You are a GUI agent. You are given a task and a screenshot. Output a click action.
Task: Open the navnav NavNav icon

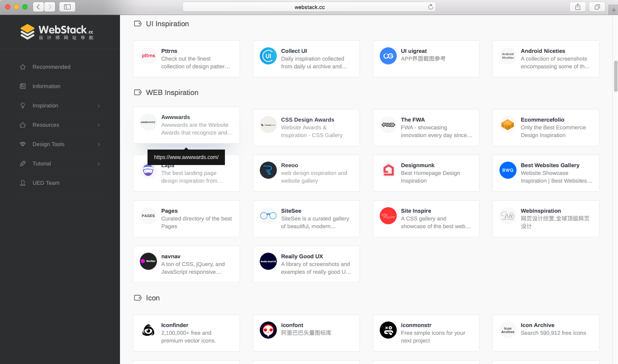click(x=148, y=261)
